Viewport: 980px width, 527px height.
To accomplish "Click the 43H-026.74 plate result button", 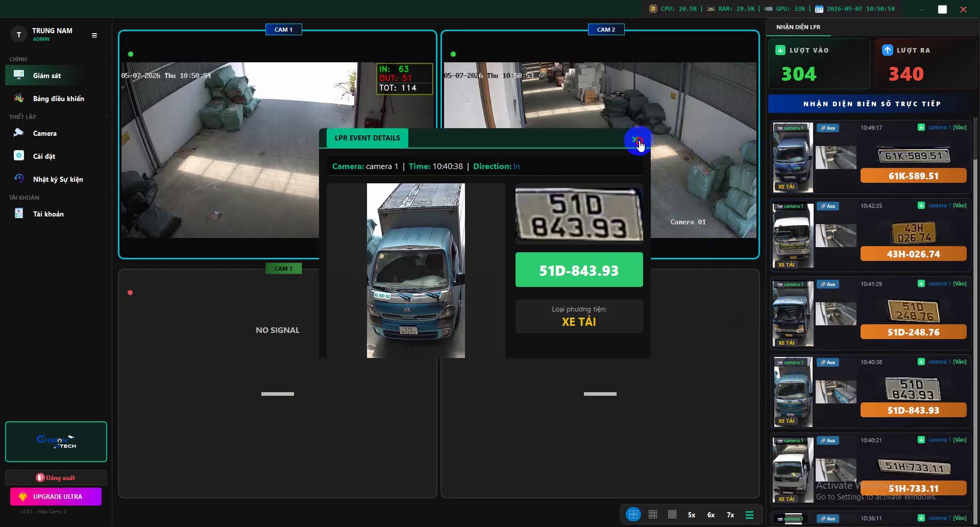I will (x=913, y=254).
